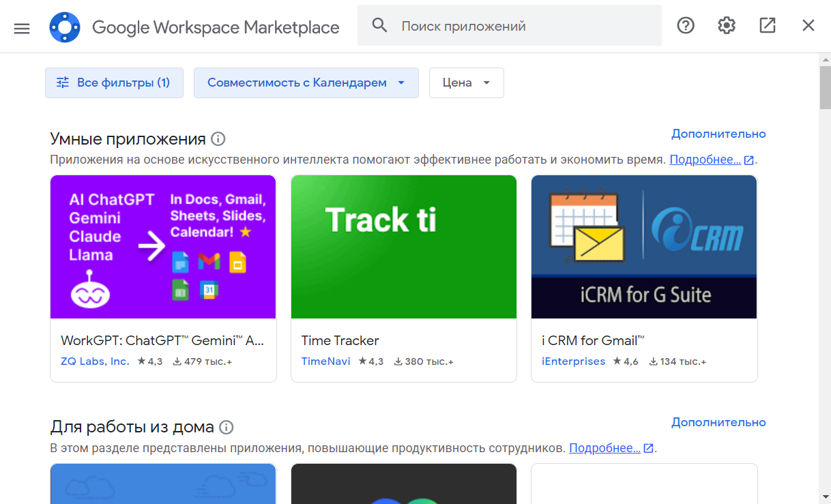Click info icon next to Для работы из дома
831x504 pixels.
coord(227,428)
